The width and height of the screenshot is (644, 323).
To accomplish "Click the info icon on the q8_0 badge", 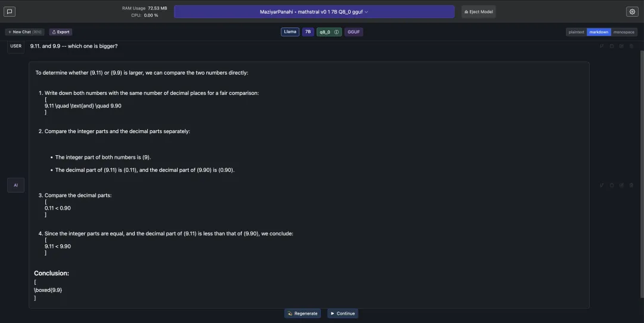I will tap(336, 32).
